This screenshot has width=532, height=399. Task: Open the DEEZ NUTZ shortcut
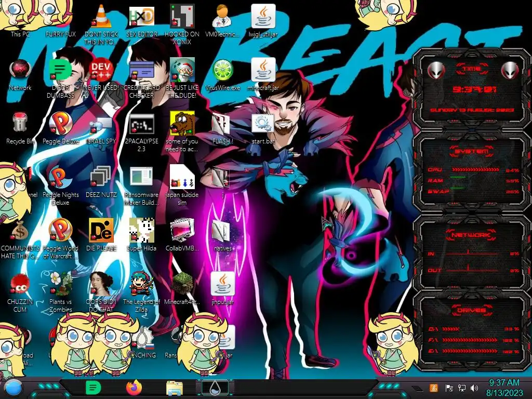point(101,177)
